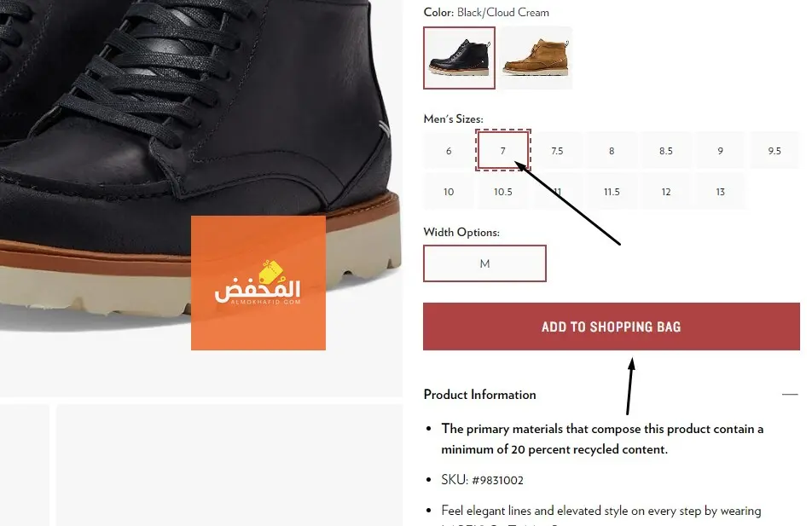Choose the tan suede boot color swatch
This screenshot has height=526, width=812.
pyautogui.click(x=536, y=58)
